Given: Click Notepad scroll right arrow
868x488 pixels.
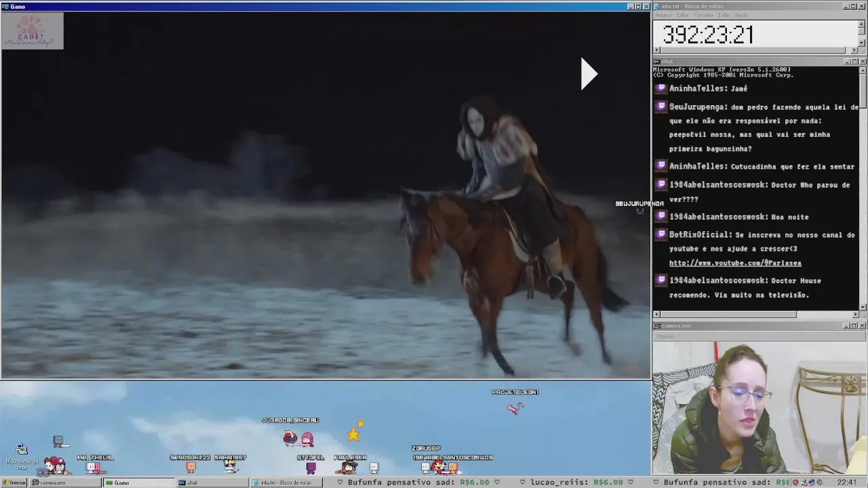Looking at the screenshot, I should click(854, 50).
